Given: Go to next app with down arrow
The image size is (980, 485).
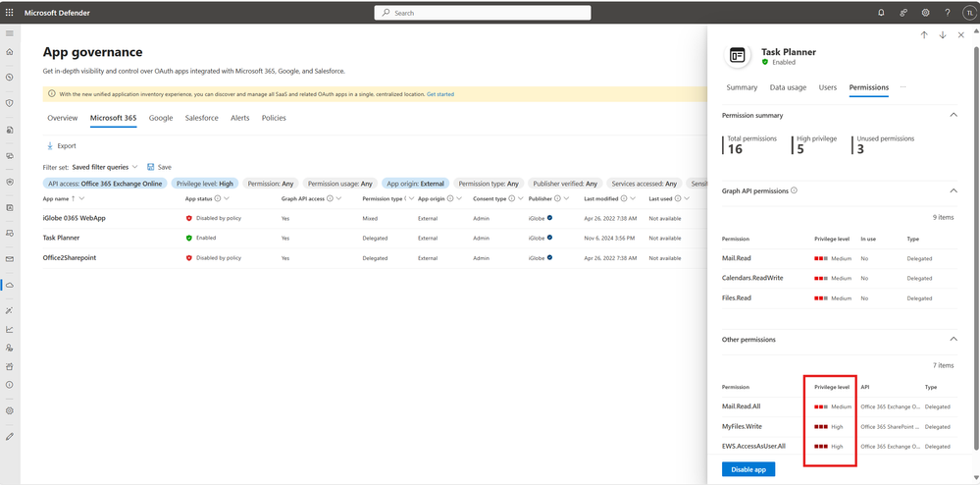Looking at the screenshot, I should point(943,35).
